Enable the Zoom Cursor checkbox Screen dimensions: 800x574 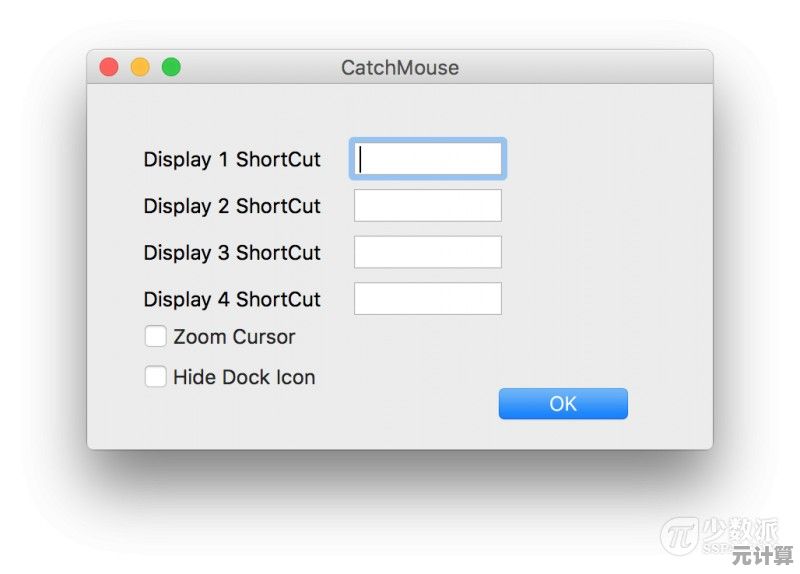click(x=156, y=337)
